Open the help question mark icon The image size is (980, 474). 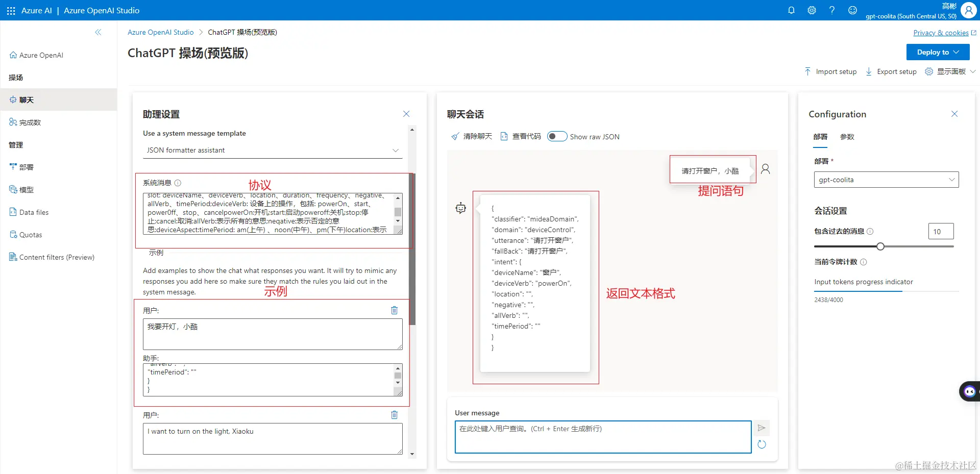(x=832, y=10)
